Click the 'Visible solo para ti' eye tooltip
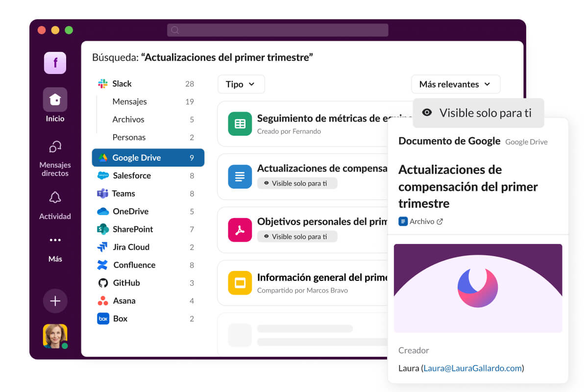This screenshot has width=588, height=392. point(478,113)
